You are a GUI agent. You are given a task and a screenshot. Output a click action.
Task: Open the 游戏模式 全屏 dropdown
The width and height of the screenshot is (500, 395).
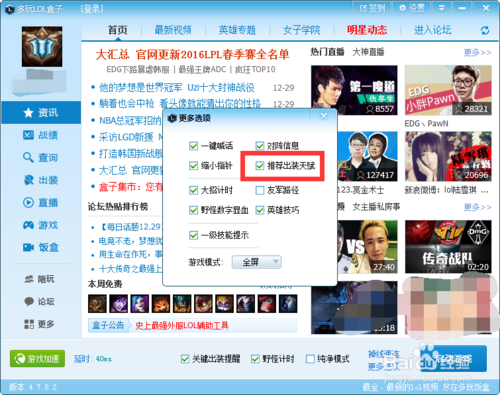(x=257, y=262)
